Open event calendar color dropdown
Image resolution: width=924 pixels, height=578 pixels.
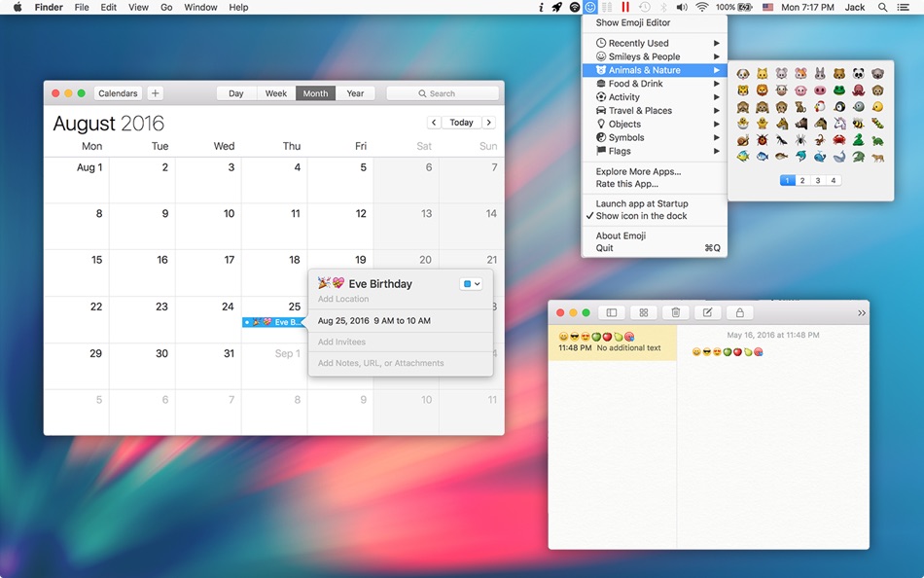pos(471,284)
